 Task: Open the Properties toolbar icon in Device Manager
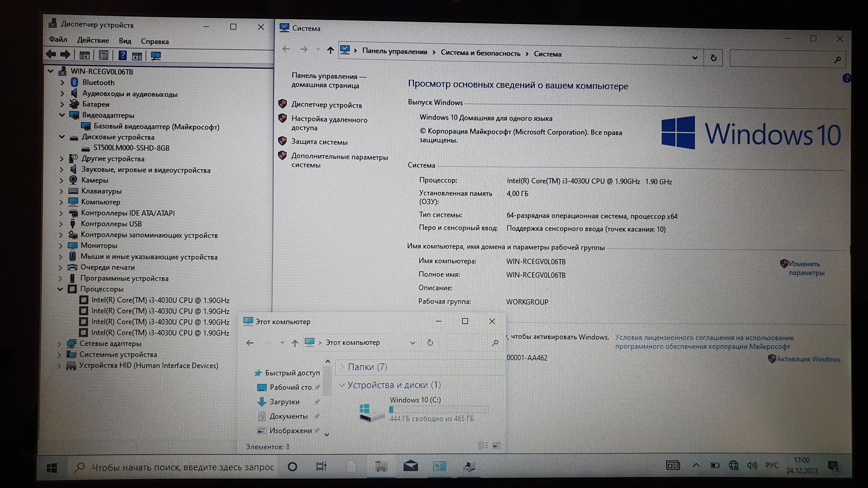(x=103, y=55)
